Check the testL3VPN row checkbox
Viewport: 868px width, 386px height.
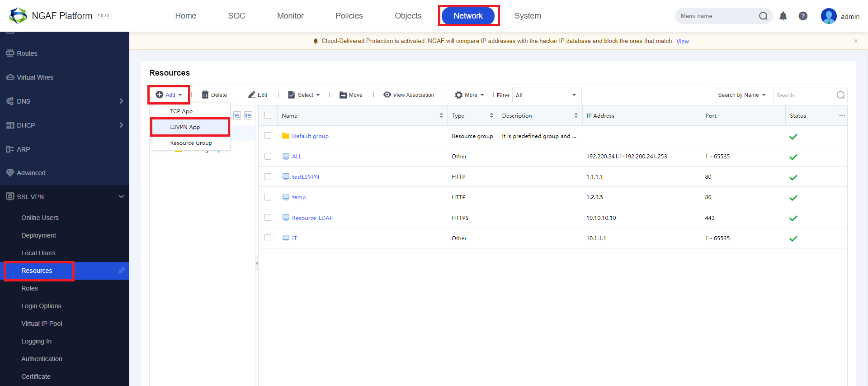(x=268, y=176)
